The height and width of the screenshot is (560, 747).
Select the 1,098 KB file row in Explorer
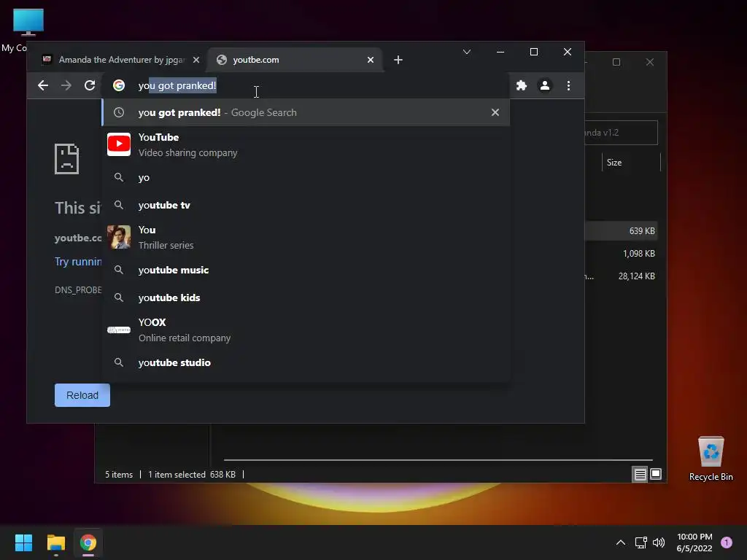tap(621, 253)
